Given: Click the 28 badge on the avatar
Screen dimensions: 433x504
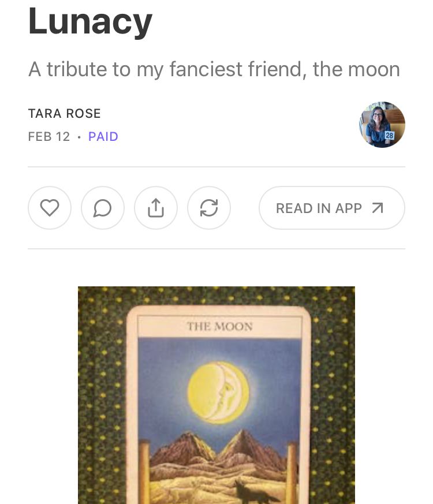Looking at the screenshot, I should (389, 135).
